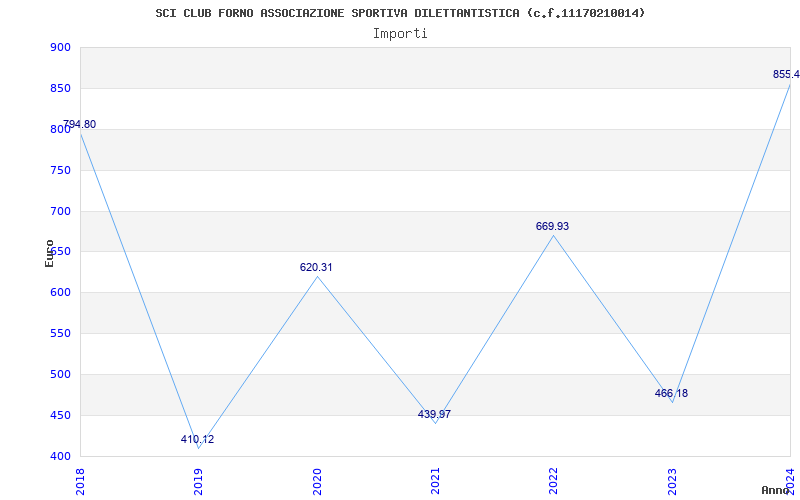Select the 410.12 data label
Viewport: 800px width, 500px height.
click(197, 439)
